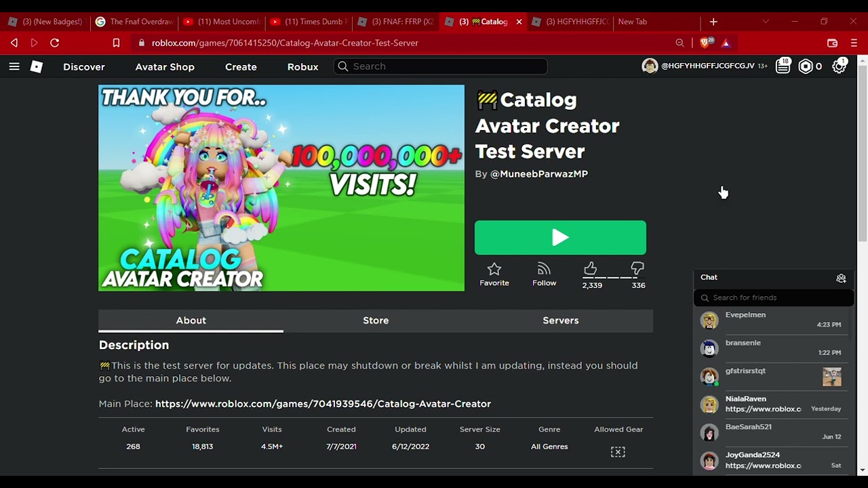Open a new tab with plus icon
The width and height of the screenshot is (868, 488).
point(713,22)
